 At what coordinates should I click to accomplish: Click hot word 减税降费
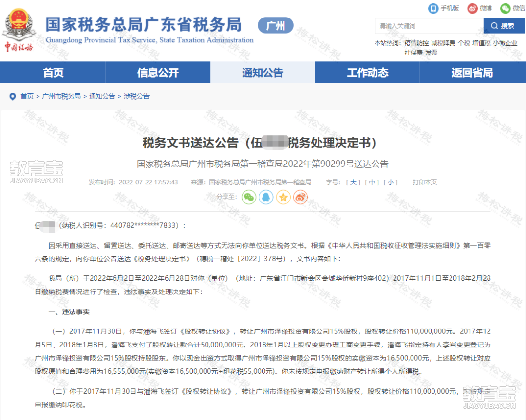443,43
